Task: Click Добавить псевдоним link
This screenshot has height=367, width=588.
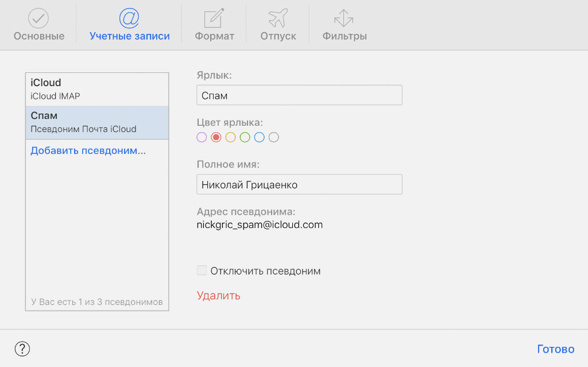Action: click(88, 150)
